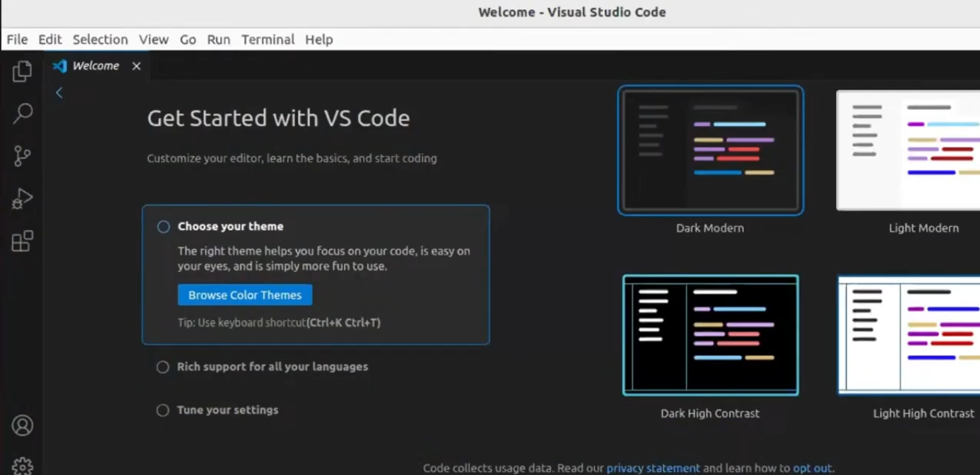The height and width of the screenshot is (475, 980).
Task: Select the Light High Contrast theme preview
Action: point(909,335)
